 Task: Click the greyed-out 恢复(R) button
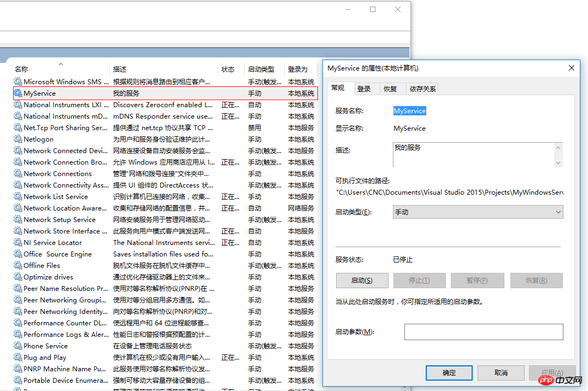tap(536, 281)
